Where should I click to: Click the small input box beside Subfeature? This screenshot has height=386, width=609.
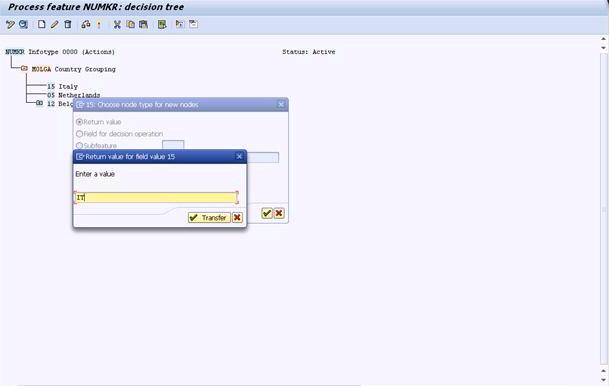coord(173,145)
